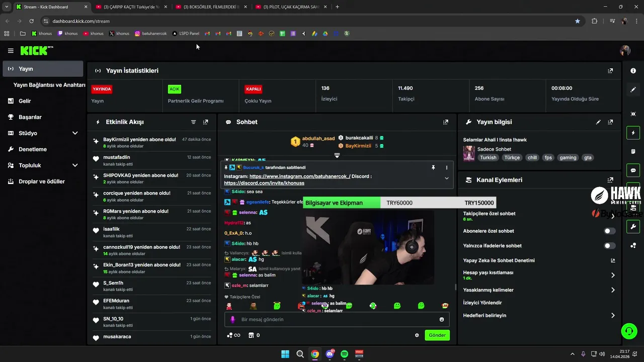Unpin the pinned chat message

[433, 167]
